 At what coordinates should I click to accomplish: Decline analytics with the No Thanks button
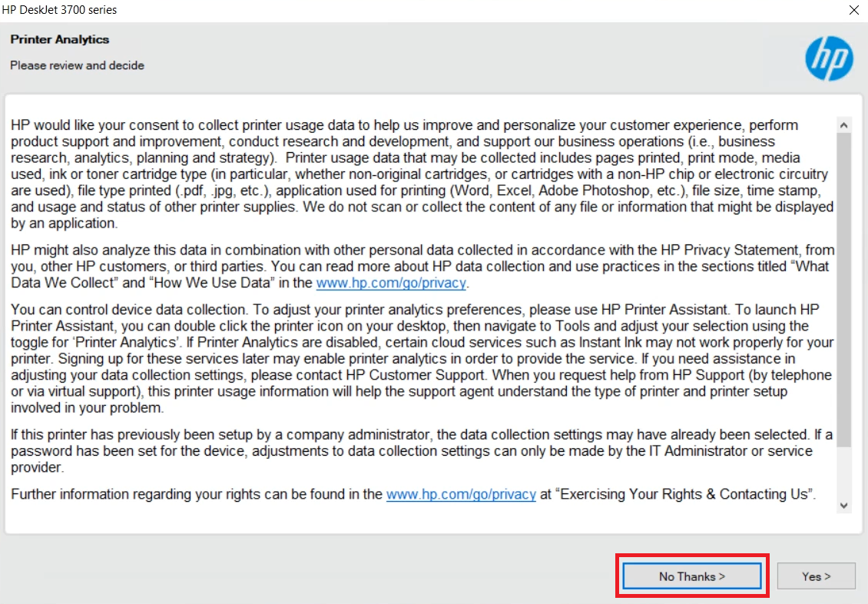click(691, 576)
